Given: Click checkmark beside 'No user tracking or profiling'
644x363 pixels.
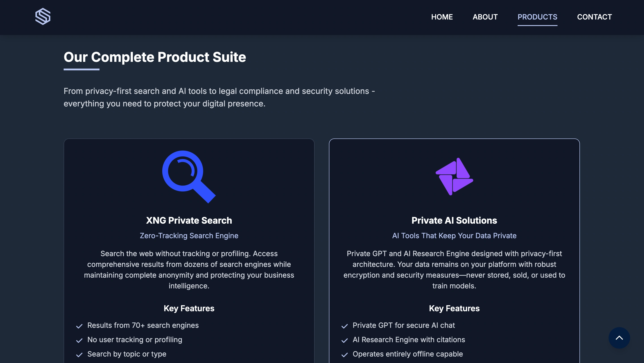Looking at the screenshot, I should 79,340.
